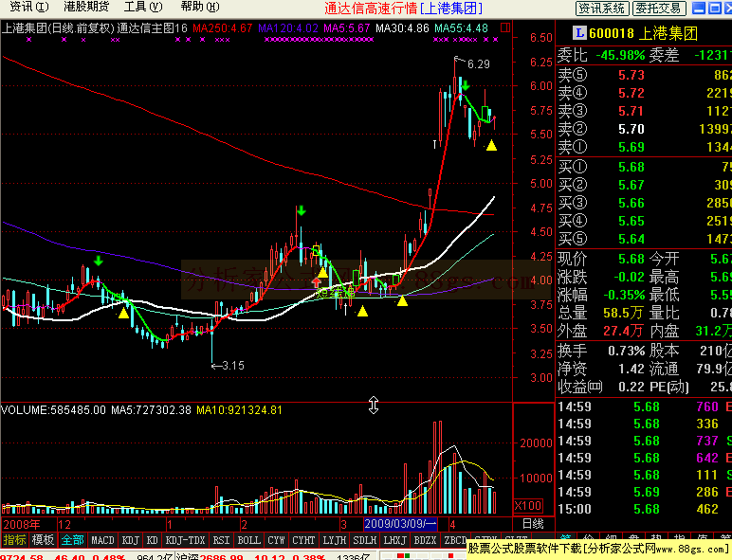
Task: Click the month 4 marker on the time axis
Action: [452, 524]
